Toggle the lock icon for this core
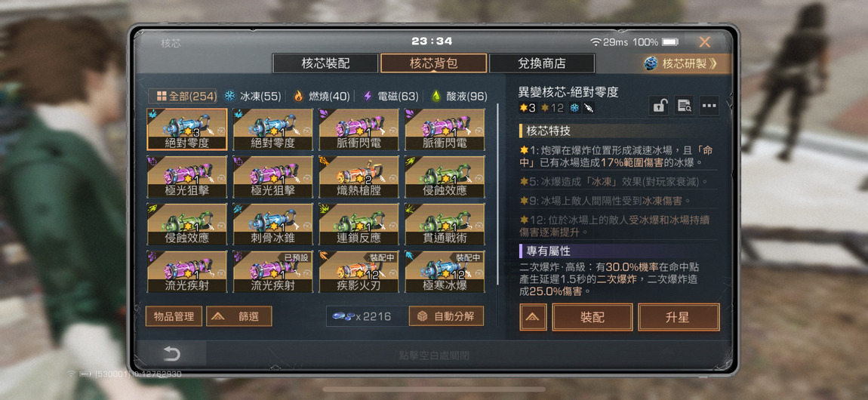The image size is (868, 400). tap(659, 105)
